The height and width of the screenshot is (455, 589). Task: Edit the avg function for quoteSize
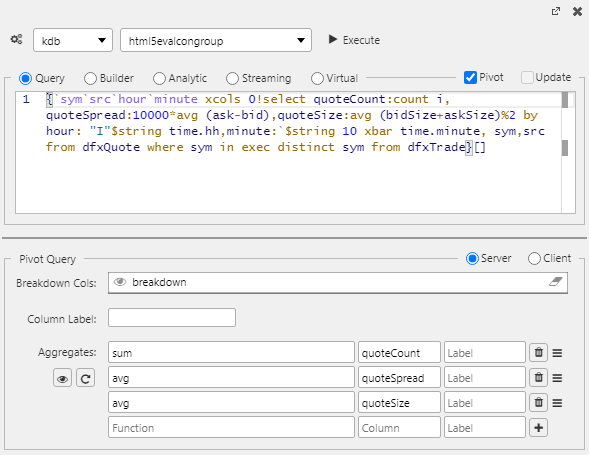[x=231, y=402]
